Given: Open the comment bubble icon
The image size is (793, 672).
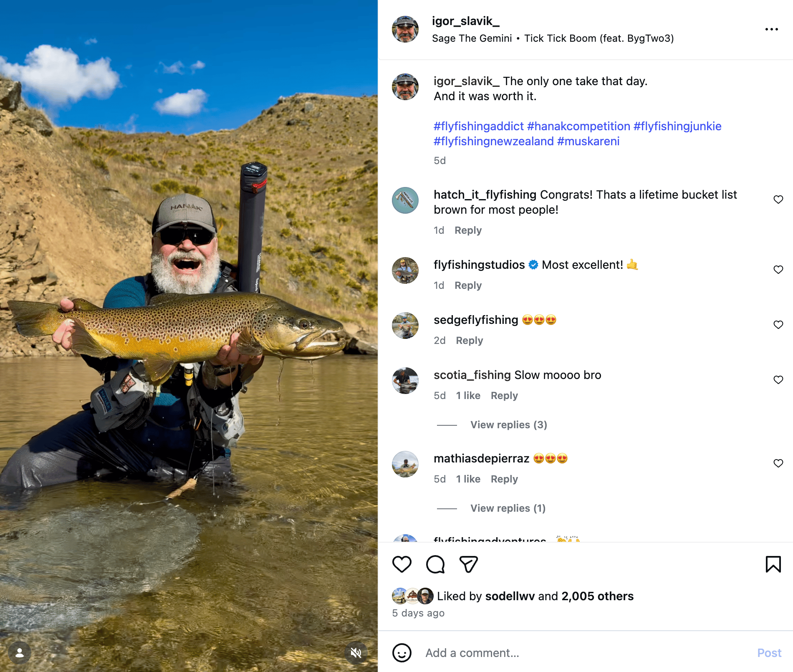Looking at the screenshot, I should click(x=435, y=564).
